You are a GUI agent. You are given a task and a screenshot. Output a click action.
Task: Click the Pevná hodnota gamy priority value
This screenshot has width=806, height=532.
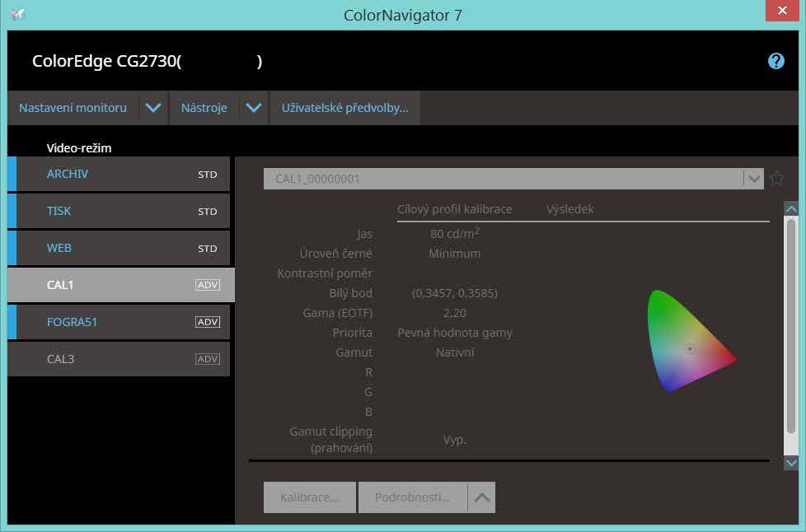455,334
